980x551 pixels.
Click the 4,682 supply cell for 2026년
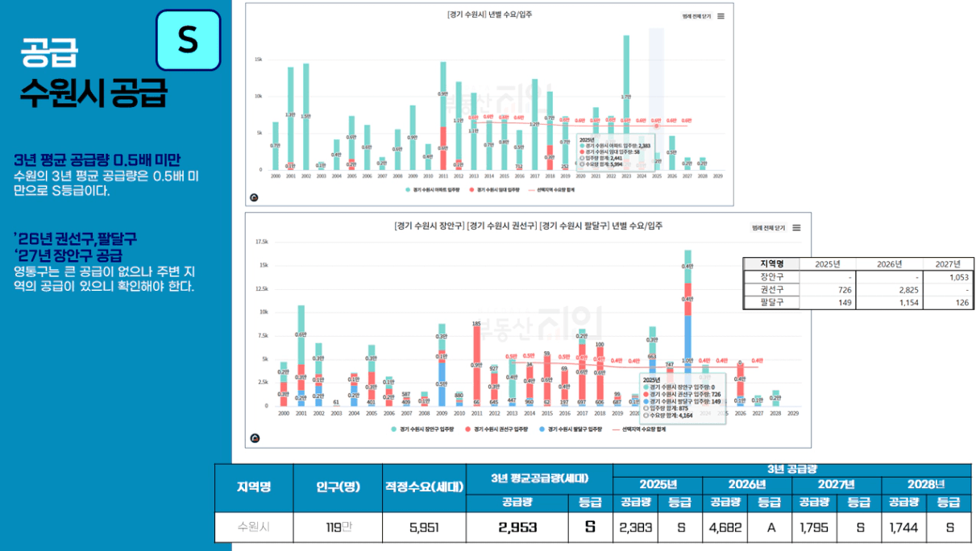pos(725,527)
